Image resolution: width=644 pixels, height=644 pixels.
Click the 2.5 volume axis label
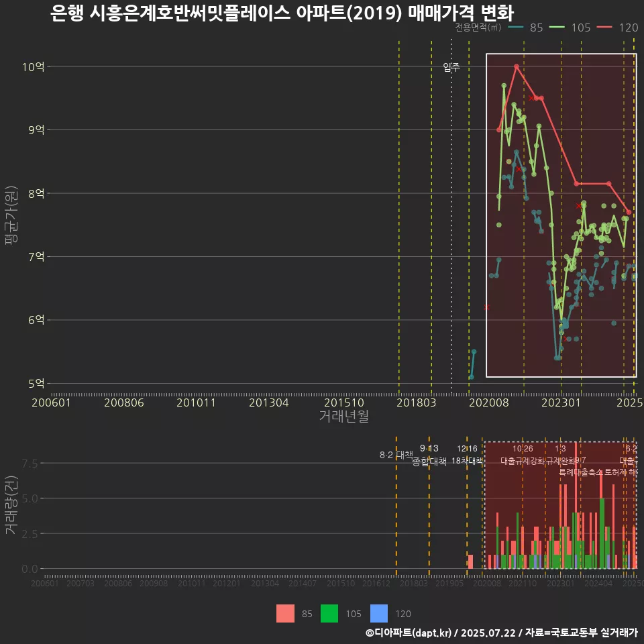click(x=30, y=534)
